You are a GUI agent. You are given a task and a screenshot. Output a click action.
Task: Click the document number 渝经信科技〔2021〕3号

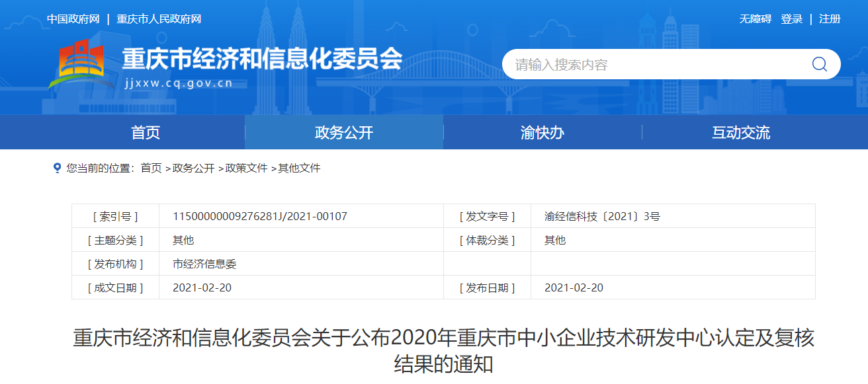(x=602, y=216)
